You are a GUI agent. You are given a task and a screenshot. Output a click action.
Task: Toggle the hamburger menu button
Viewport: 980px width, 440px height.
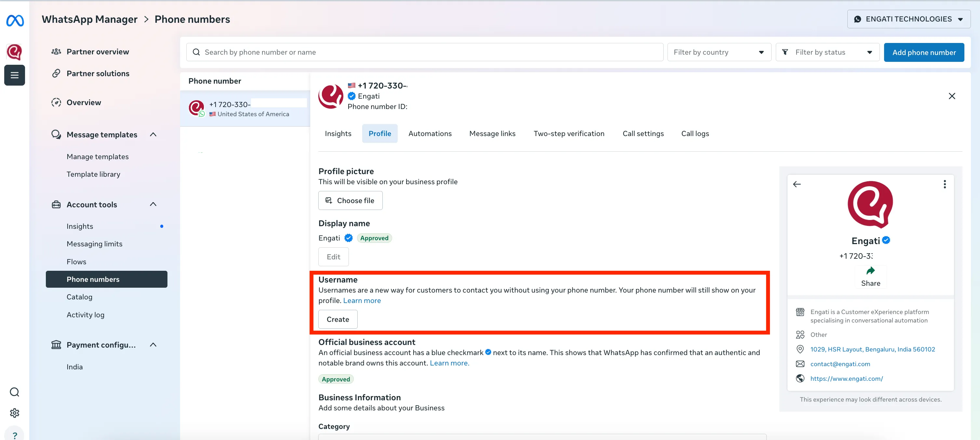coord(14,75)
